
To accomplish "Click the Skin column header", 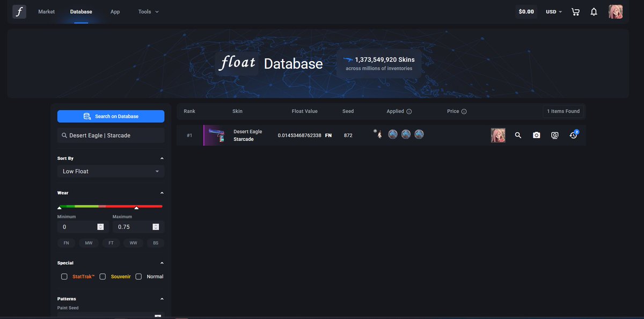I will (237, 112).
